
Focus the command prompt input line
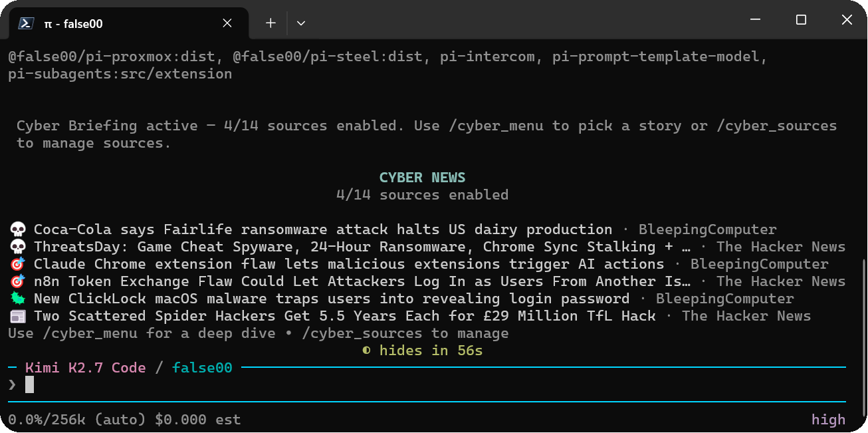pos(427,384)
